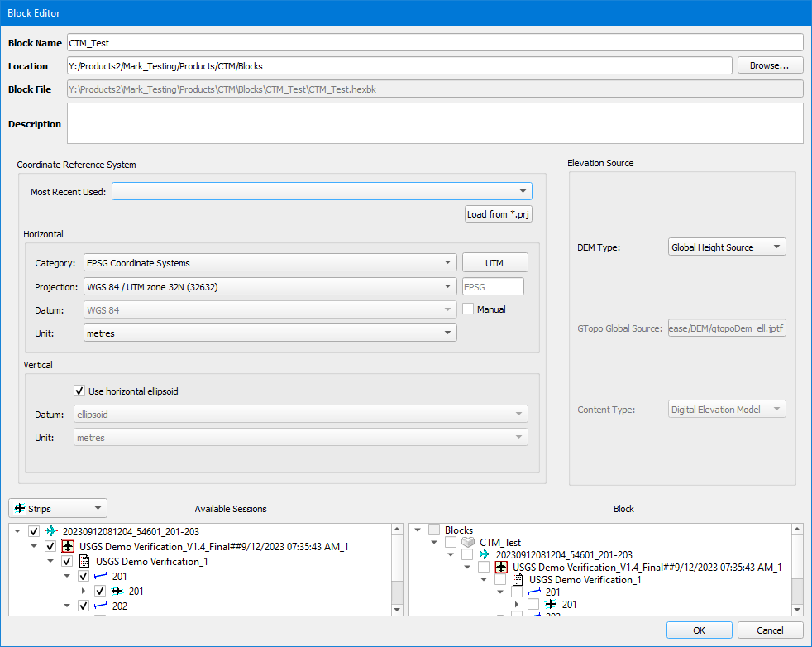Click the document icon beside USGS Demo Verification_1 in Available Sessions

pos(84,562)
